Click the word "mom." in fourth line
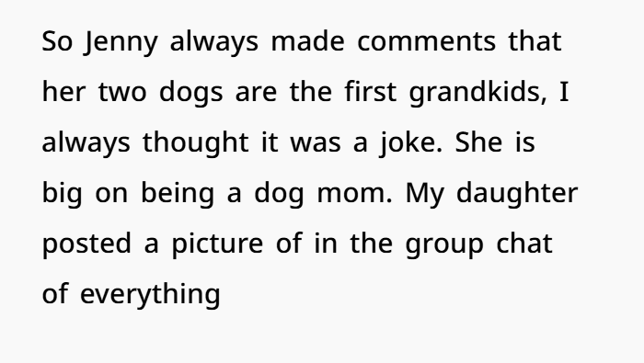 click(355, 194)
